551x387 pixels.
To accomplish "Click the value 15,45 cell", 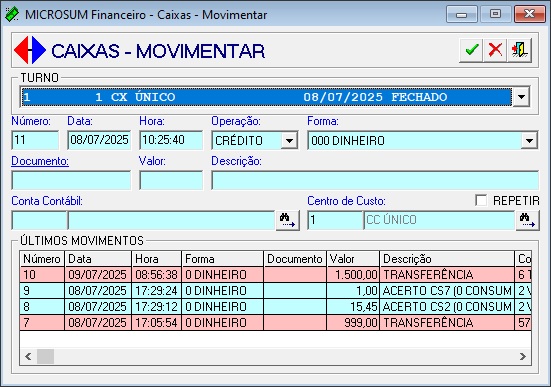I will [353, 307].
